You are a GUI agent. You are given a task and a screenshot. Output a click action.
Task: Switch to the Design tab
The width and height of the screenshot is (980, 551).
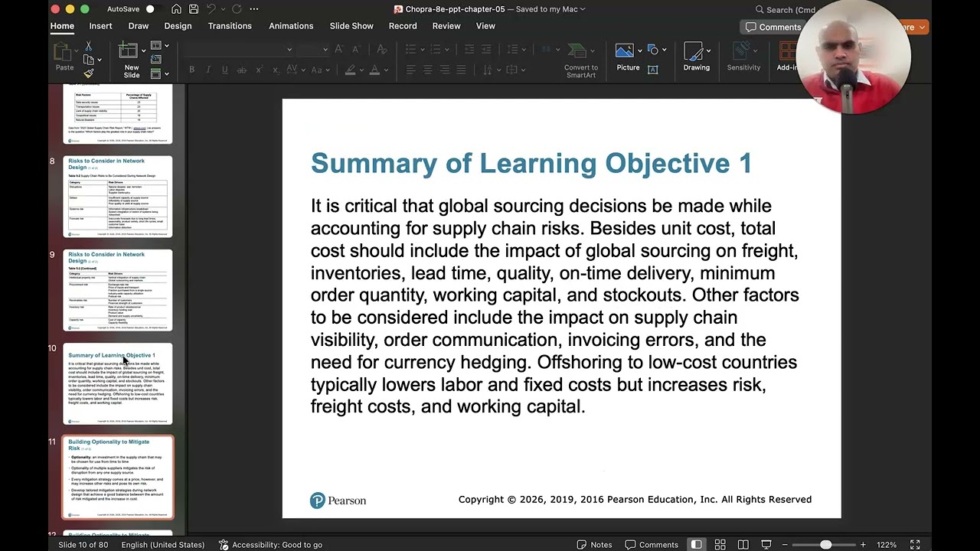178,26
